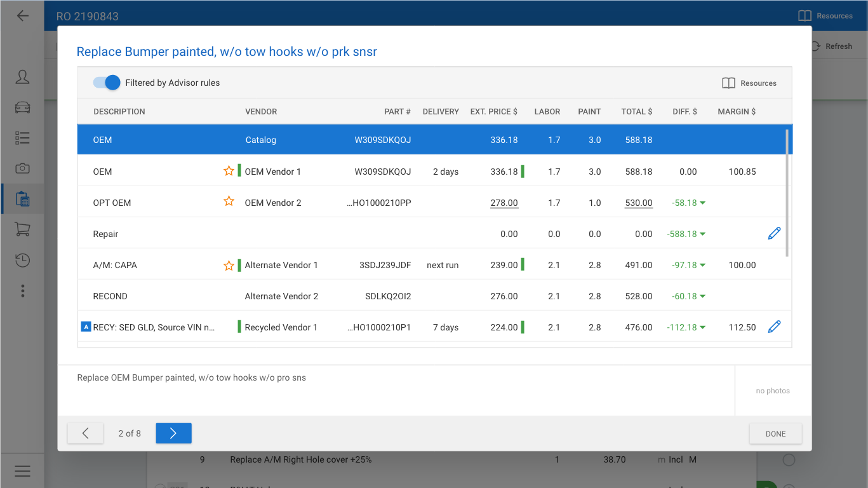Screen dimensions: 868x488
Task: Open the photos camera icon in sidebar
Action: pos(22,168)
